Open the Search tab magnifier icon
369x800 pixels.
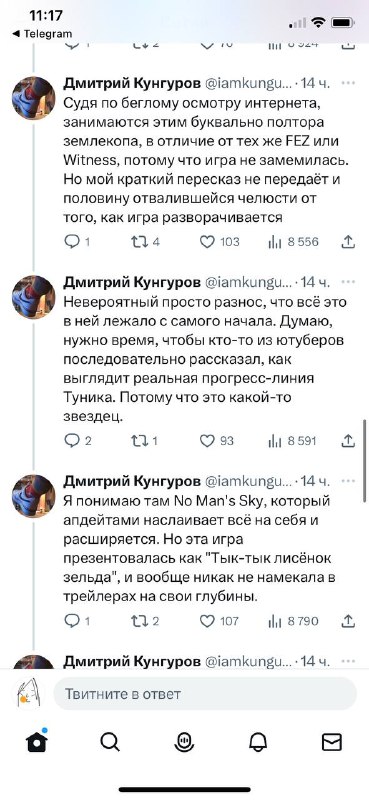110,742
